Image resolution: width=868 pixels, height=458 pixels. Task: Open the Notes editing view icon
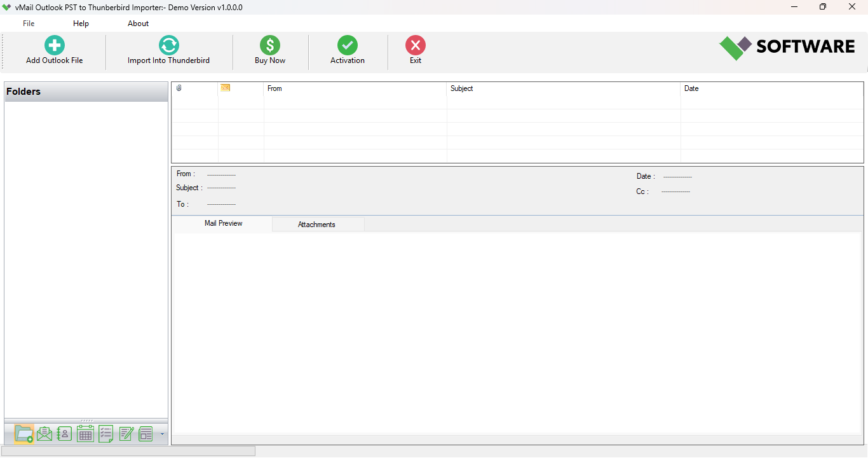point(126,433)
